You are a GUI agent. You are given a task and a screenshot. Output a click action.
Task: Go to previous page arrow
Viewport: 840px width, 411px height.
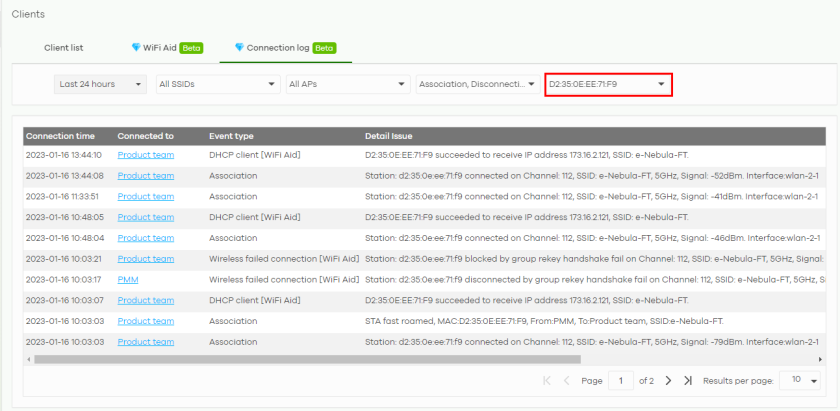[567, 381]
